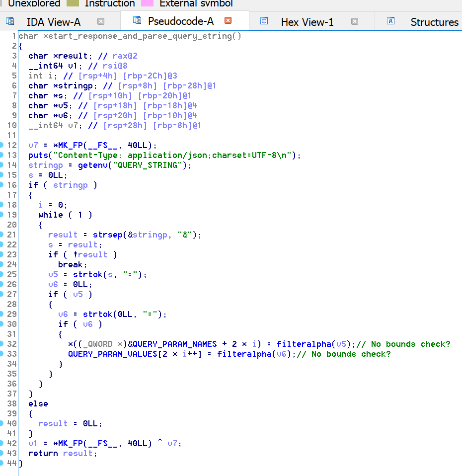
Task: Click 'No bounds check?' comment on line 33
Action: click(344, 354)
